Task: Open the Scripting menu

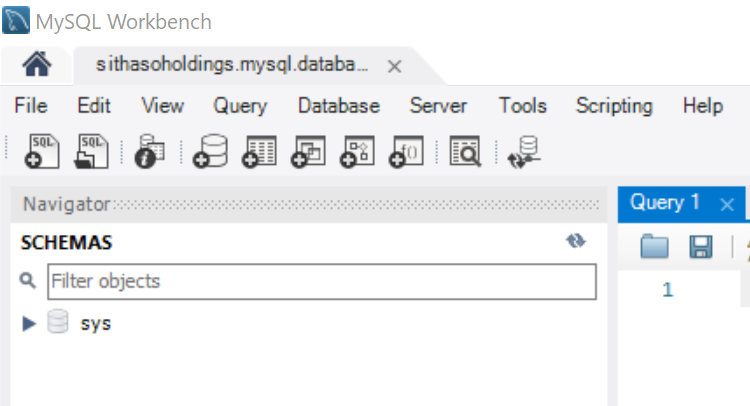Action: tap(614, 106)
